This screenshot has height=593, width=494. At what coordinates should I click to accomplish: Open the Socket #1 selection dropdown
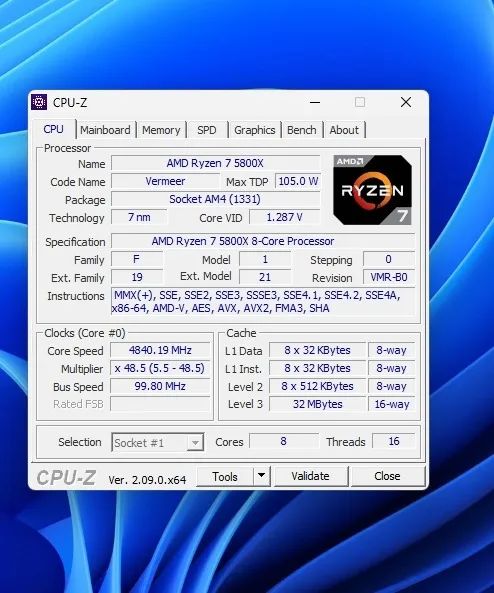pyautogui.click(x=158, y=442)
